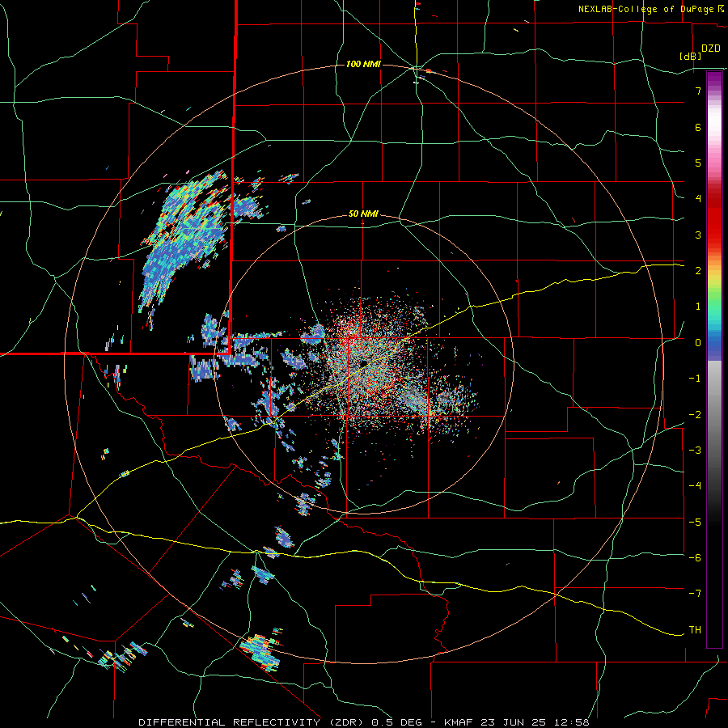Viewport: 728px width, 728px height.
Task: Click the 7 tick label on the scale
Action: click(698, 91)
